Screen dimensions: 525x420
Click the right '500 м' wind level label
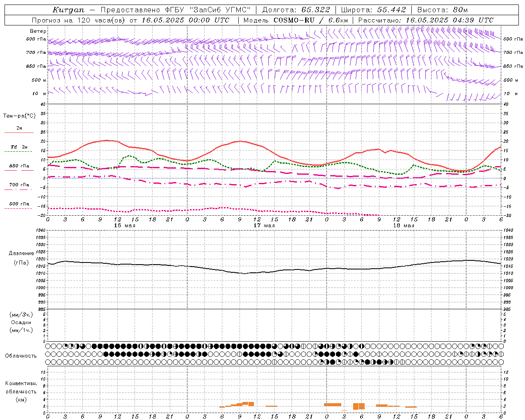point(511,80)
